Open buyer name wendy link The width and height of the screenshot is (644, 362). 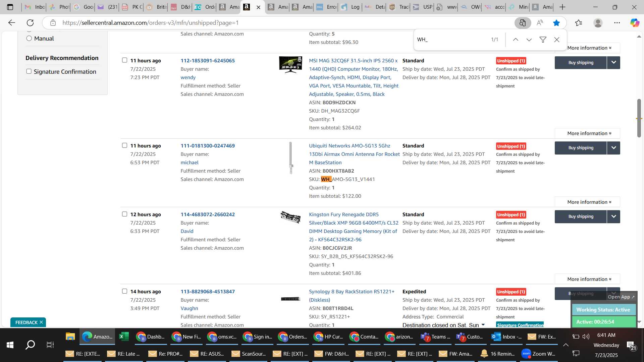[188, 77]
